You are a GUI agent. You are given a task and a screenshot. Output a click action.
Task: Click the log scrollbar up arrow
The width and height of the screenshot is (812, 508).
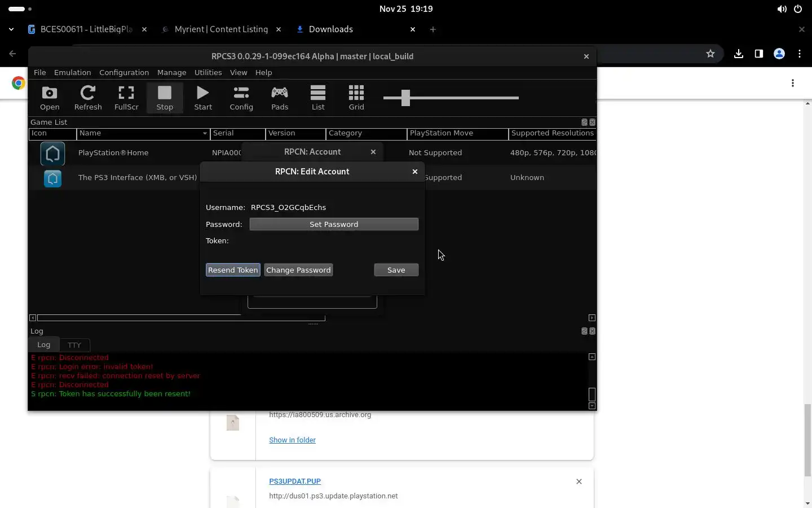click(592, 357)
